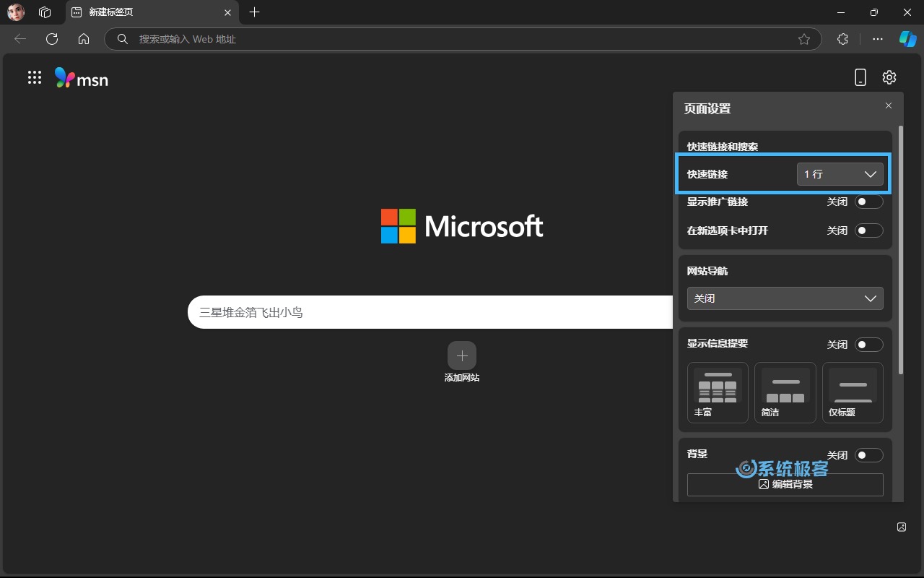Click the Microsoft search box
Screen dimensions: 924x578
(x=430, y=312)
